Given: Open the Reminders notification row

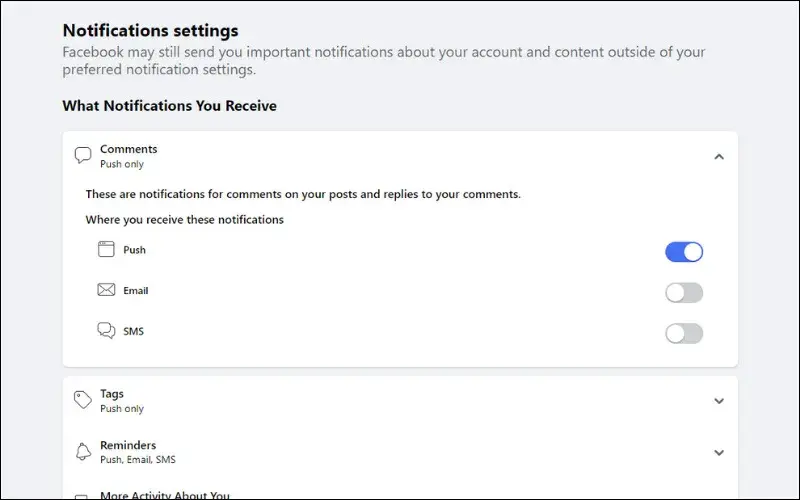Looking at the screenshot, I should pyautogui.click(x=400, y=452).
